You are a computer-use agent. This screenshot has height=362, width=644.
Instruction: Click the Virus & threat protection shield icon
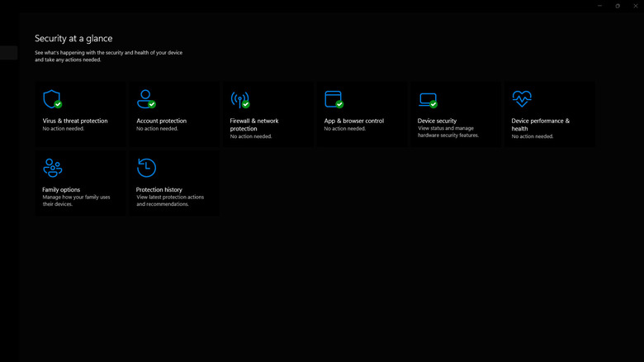pyautogui.click(x=52, y=100)
